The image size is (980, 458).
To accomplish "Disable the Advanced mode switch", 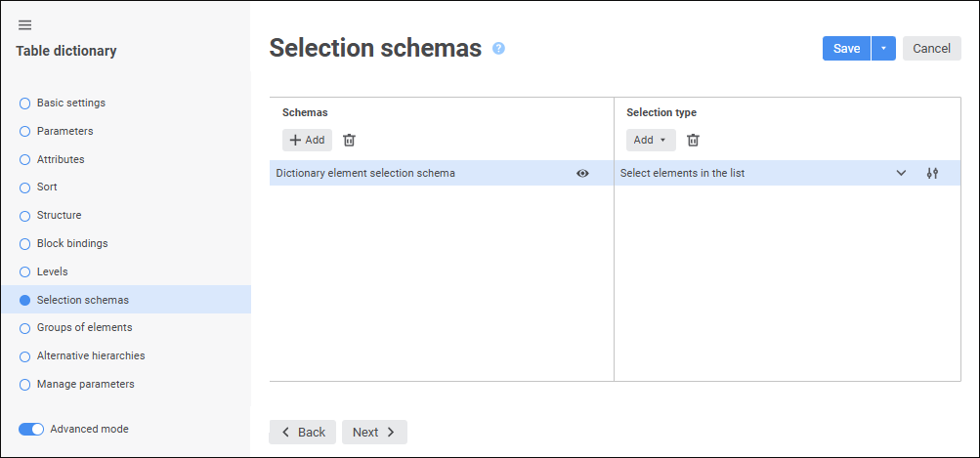I will [31, 430].
